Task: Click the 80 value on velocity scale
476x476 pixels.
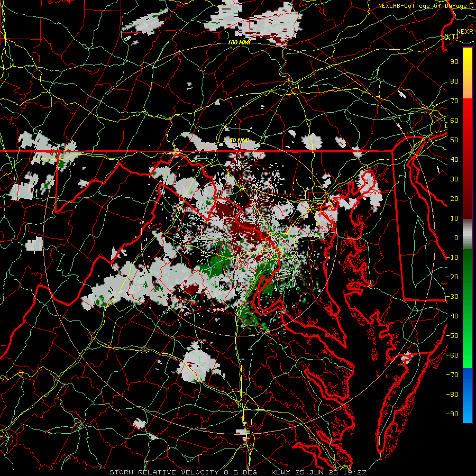Action: click(454, 81)
